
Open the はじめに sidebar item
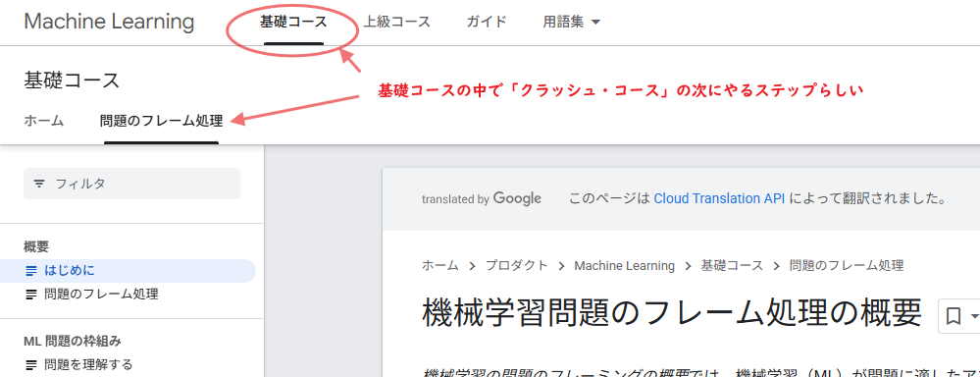click(x=128, y=271)
